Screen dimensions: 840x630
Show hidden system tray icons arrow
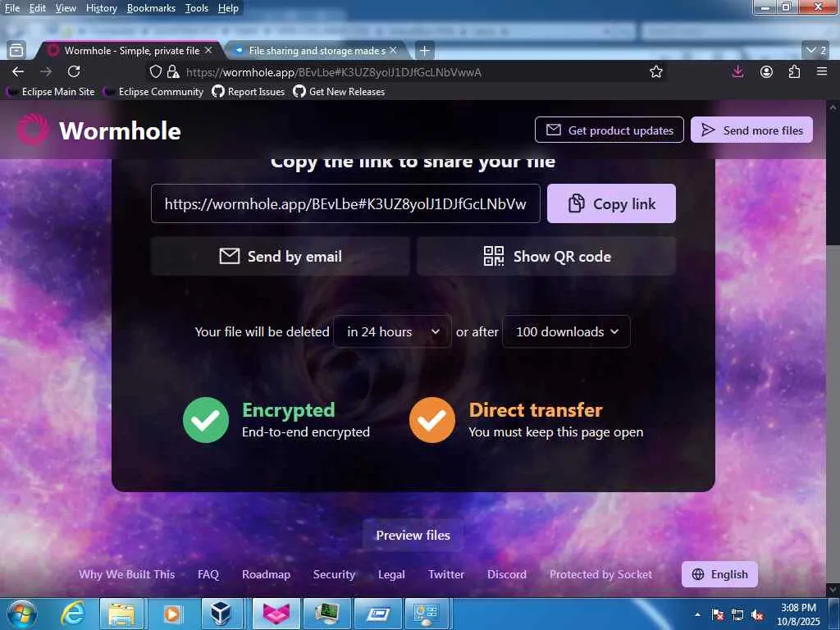point(697,615)
